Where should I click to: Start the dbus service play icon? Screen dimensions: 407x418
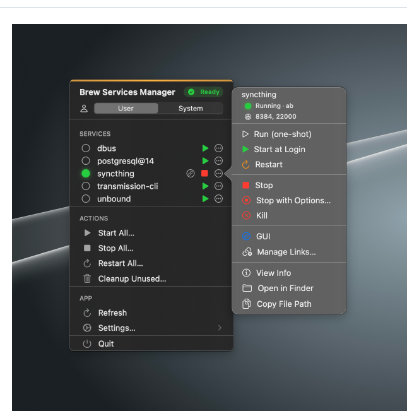click(205, 148)
